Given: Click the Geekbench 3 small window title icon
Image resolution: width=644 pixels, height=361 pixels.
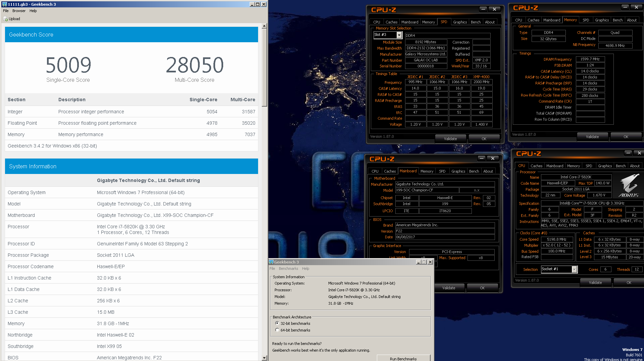Looking at the screenshot, I should coord(271,262).
